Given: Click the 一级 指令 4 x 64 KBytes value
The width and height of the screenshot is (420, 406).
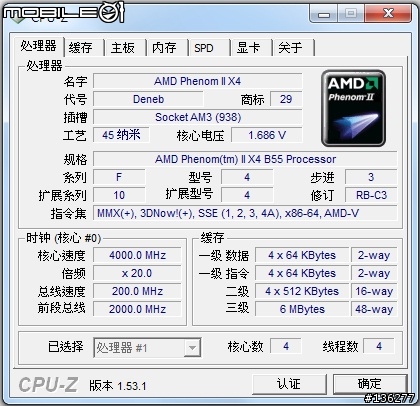Looking at the screenshot, I should coord(302,273).
